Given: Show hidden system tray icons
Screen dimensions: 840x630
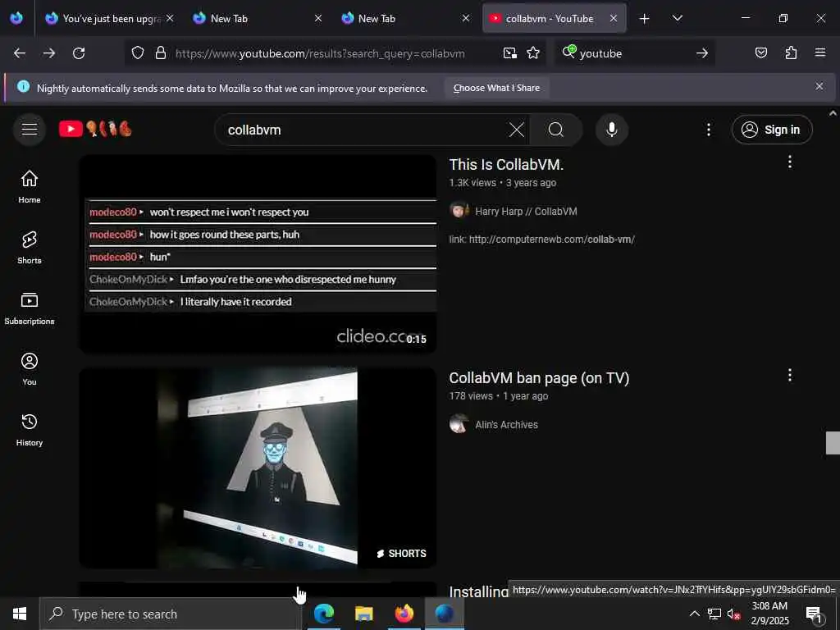Looking at the screenshot, I should click(x=694, y=614).
